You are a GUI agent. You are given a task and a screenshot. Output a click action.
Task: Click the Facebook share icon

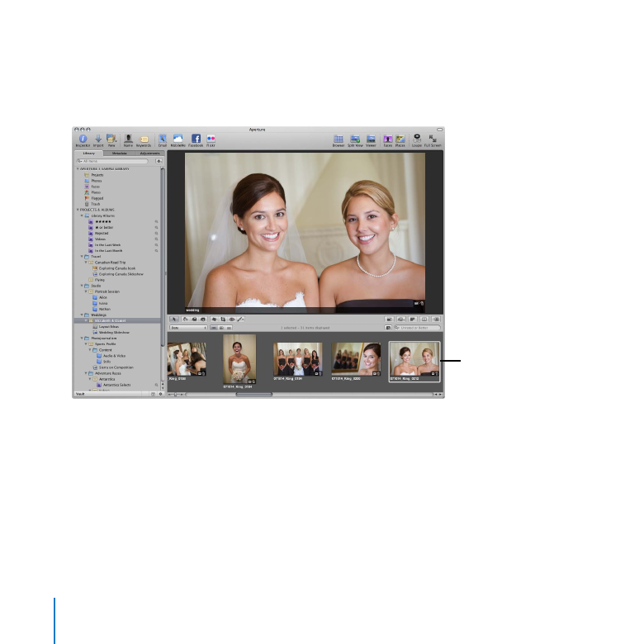pos(196,140)
